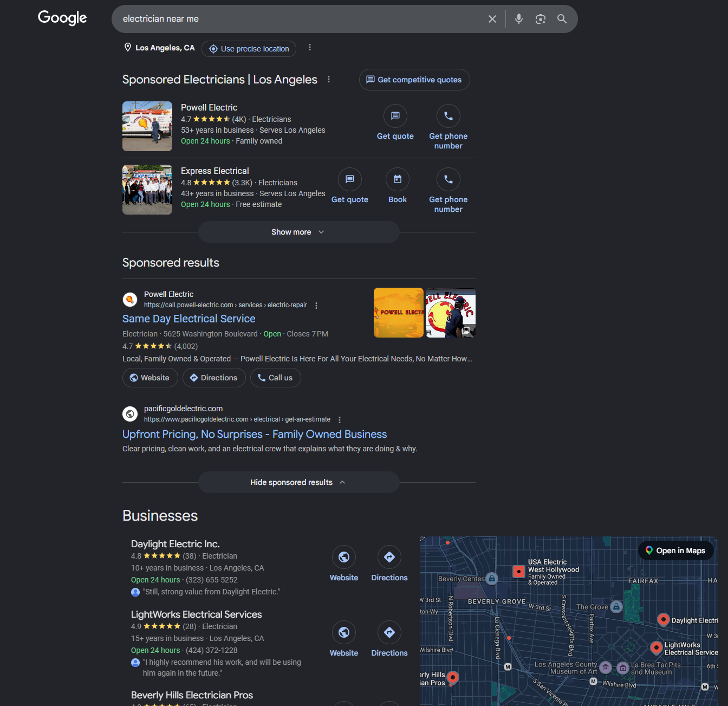This screenshot has height=706, width=728.
Task: Open Daylight Electric Inc. business listing
Action: pyautogui.click(x=175, y=544)
